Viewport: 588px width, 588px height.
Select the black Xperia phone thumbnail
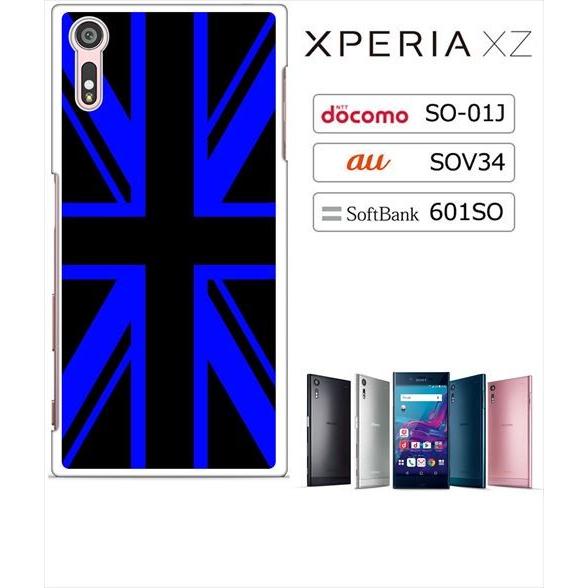[328, 430]
